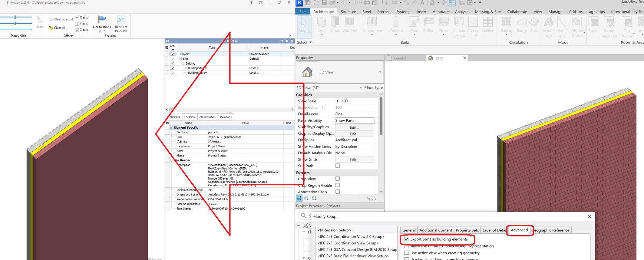Switch to Property Sets tab in Modify Setup
This screenshot has width=644, height=260.
click(x=467, y=230)
